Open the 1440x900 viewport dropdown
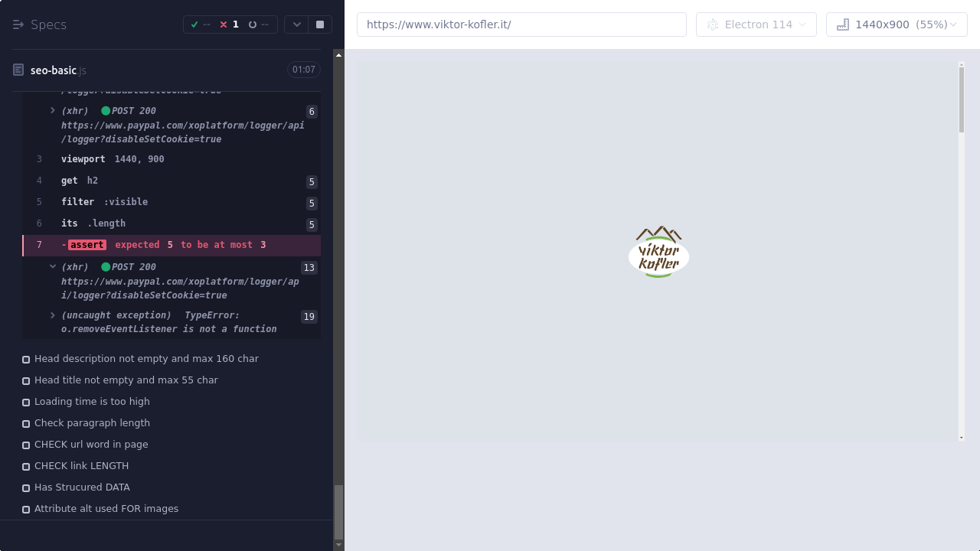The width and height of the screenshot is (980, 551). [897, 24]
